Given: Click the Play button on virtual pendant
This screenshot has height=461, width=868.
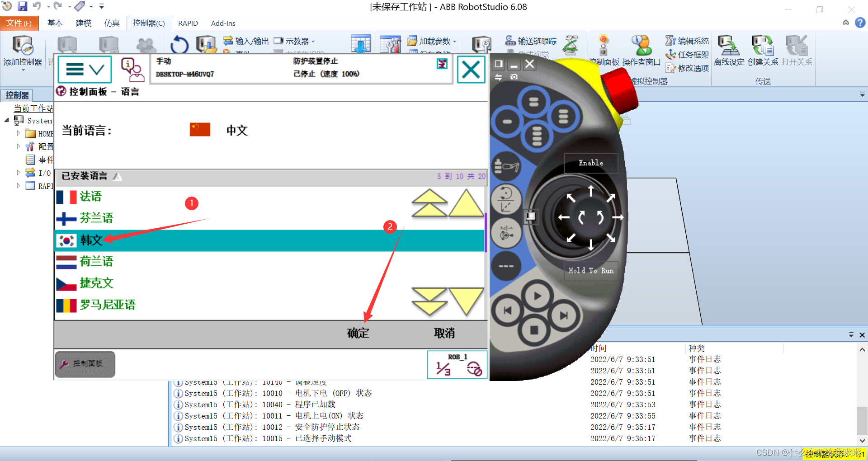Looking at the screenshot, I should click(537, 296).
